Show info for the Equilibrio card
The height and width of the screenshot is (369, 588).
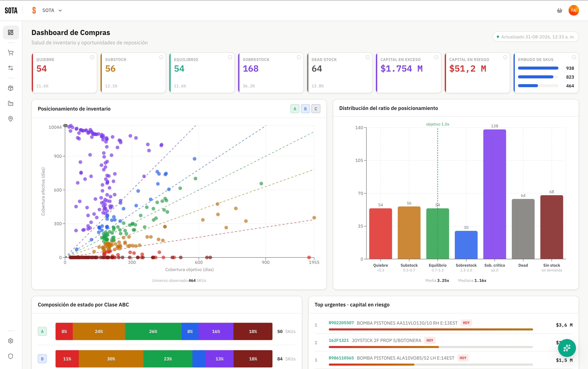(230, 57)
